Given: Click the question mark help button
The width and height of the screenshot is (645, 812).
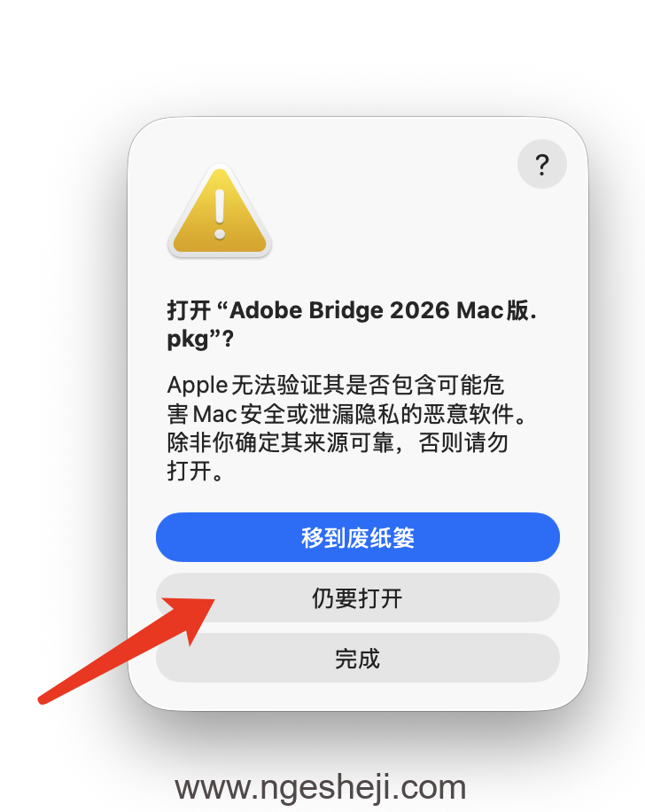Looking at the screenshot, I should coord(541,164).
